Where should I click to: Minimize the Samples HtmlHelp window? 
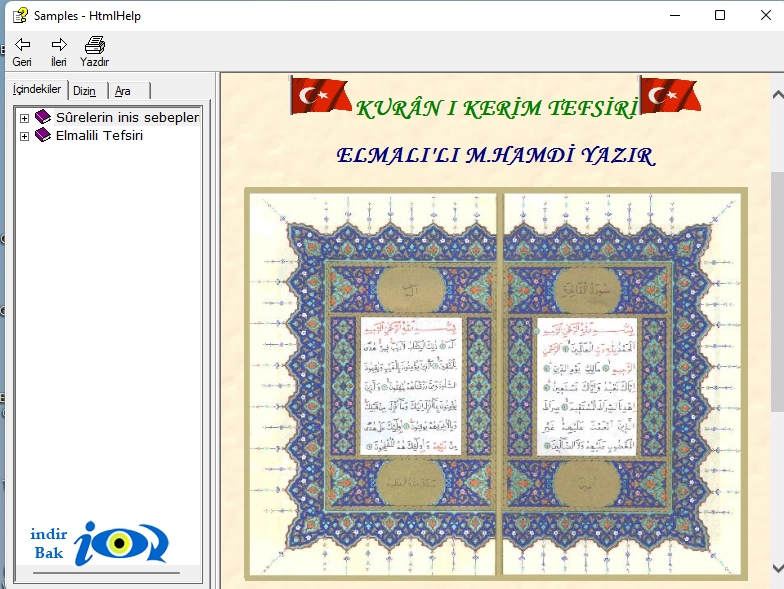pos(675,16)
